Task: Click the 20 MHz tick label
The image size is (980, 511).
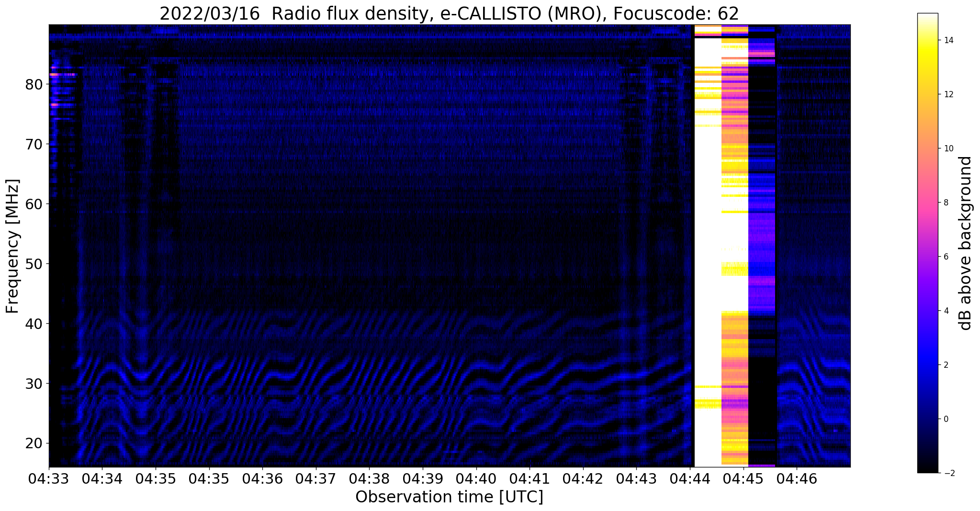Action: tap(34, 443)
